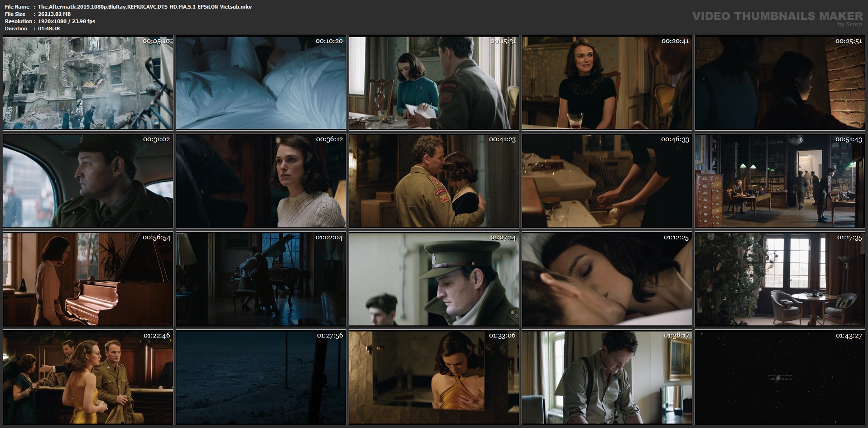Click the 00:05:10 timestamp label

pyautogui.click(x=156, y=41)
